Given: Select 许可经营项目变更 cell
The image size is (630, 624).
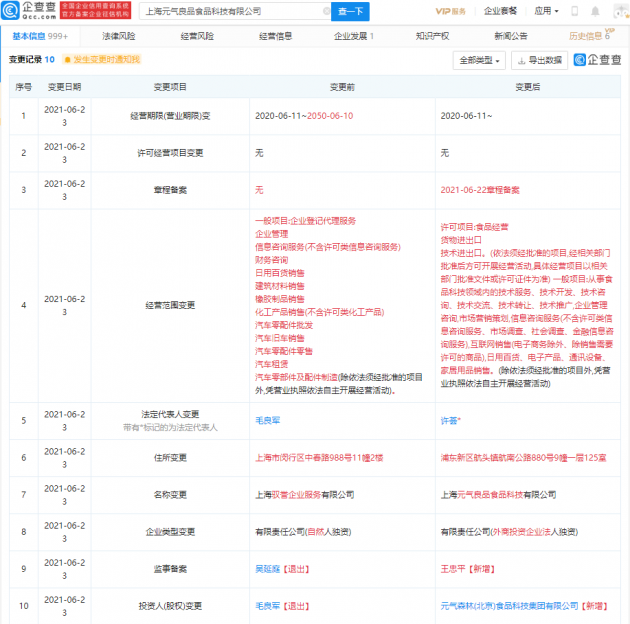Looking at the screenshot, I should (170, 153).
